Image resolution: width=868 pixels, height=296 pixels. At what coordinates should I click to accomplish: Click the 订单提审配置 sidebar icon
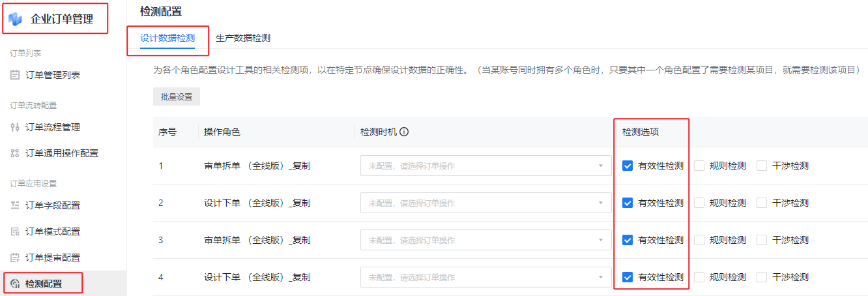click(x=15, y=258)
